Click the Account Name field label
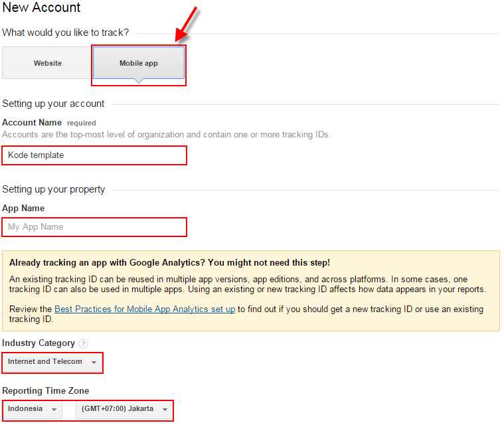This screenshot has width=504, height=423. click(x=32, y=123)
